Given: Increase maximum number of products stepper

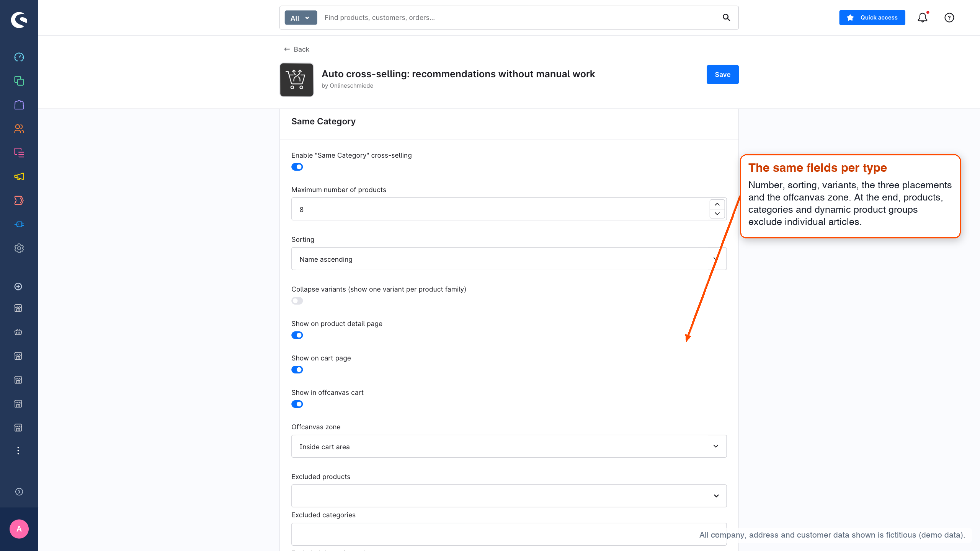Looking at the screenshot, I should click(x=717, y=204).
